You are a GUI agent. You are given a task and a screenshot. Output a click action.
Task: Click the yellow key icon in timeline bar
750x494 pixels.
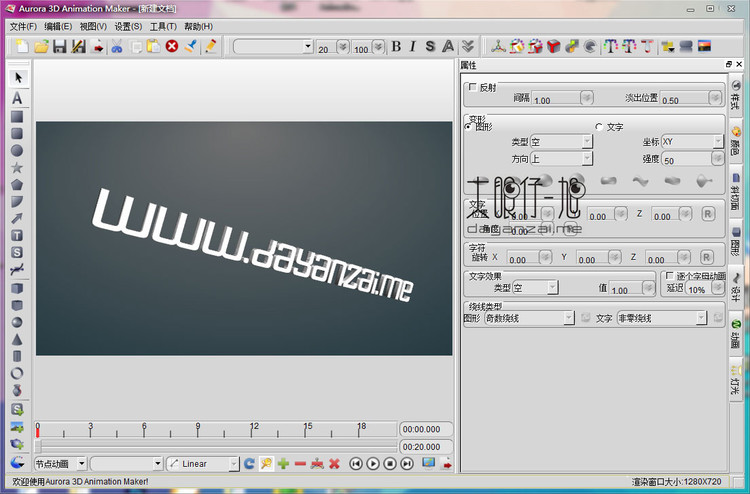click(266, 463)
